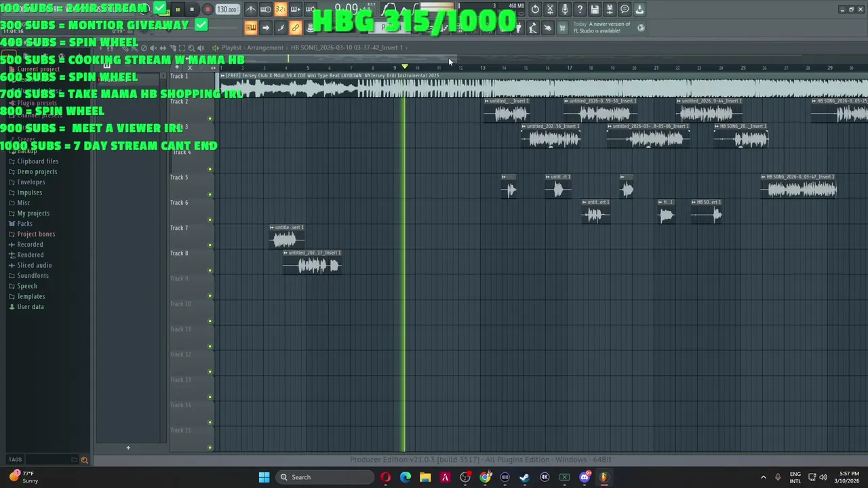The image size is (868, 488).
Task: Stop playback with the stop button
Action: [192, 9]
